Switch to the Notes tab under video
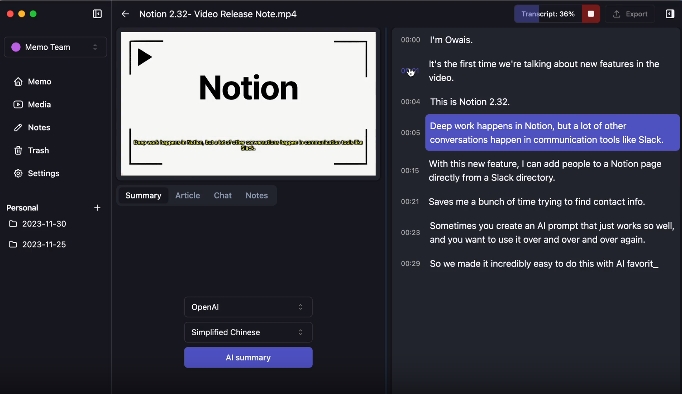682x394 pixels. (x=256, y=196)
